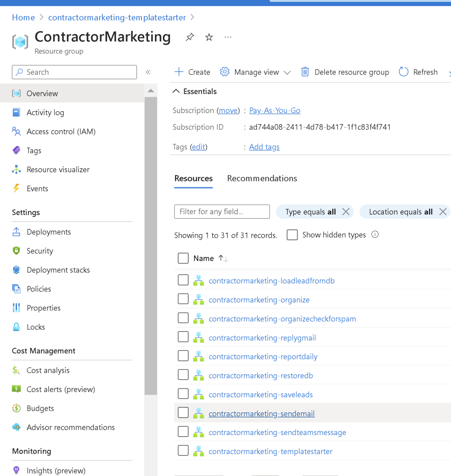Screen dimensions: 451x476
Task: Click the Security shield icon
Action: (16, 251)
